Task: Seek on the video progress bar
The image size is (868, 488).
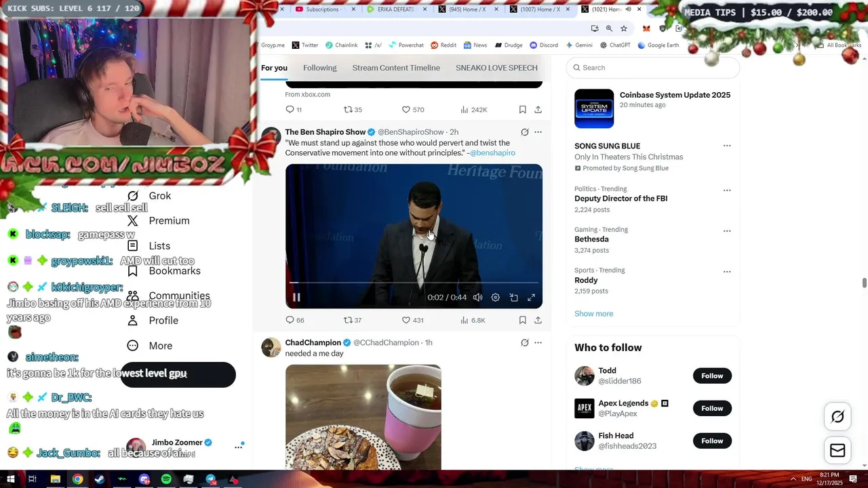Action: [414, 283]
